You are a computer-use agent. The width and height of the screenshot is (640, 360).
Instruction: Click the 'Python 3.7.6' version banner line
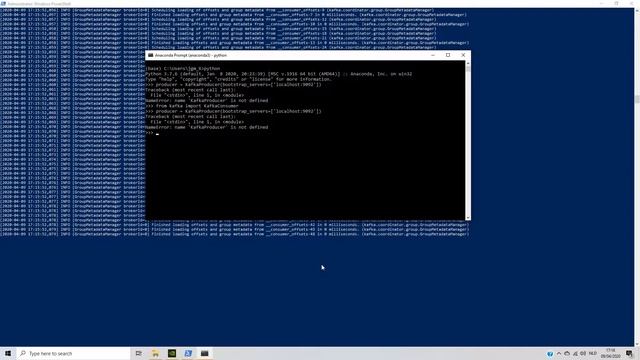coord(279,74)
